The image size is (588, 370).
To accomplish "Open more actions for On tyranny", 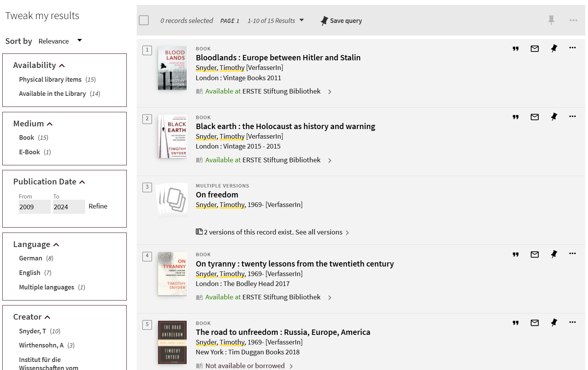I will point(572,254).
